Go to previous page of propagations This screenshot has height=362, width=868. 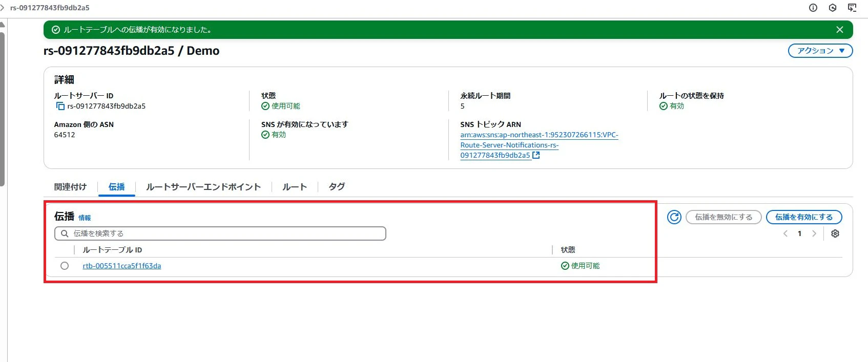tap(786, 233)
